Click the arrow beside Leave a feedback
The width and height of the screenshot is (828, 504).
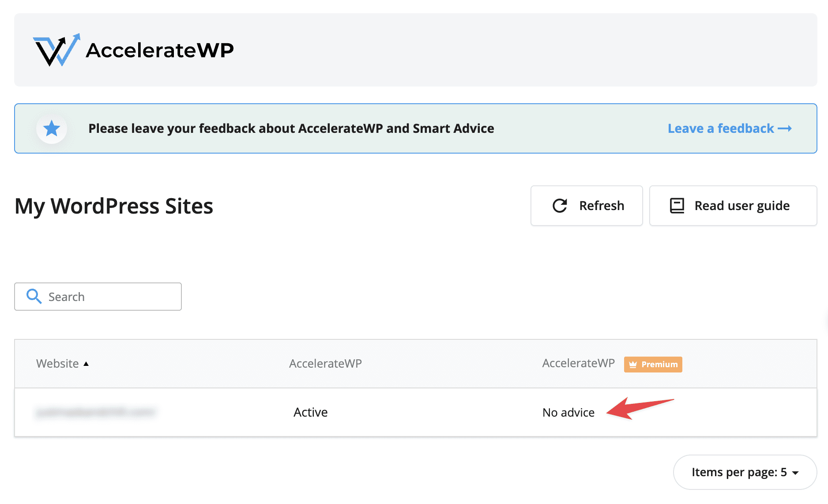785,128
